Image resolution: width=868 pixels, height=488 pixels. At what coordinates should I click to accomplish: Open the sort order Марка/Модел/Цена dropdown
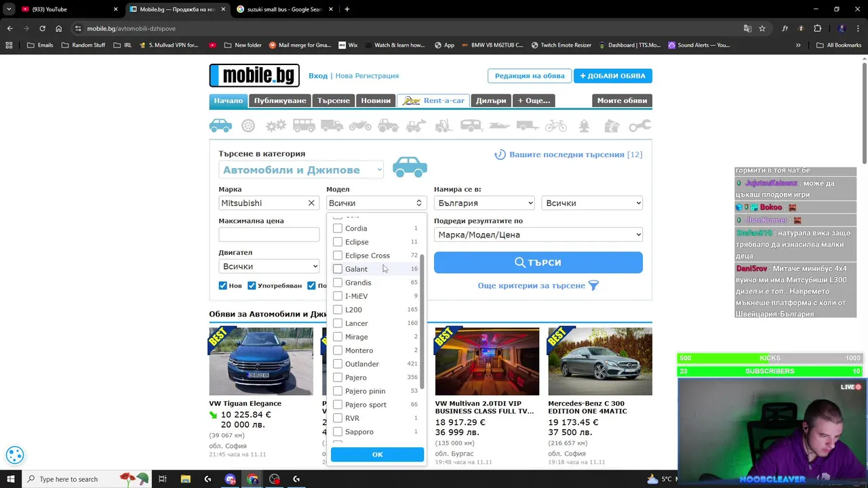[x=538, y=235]
